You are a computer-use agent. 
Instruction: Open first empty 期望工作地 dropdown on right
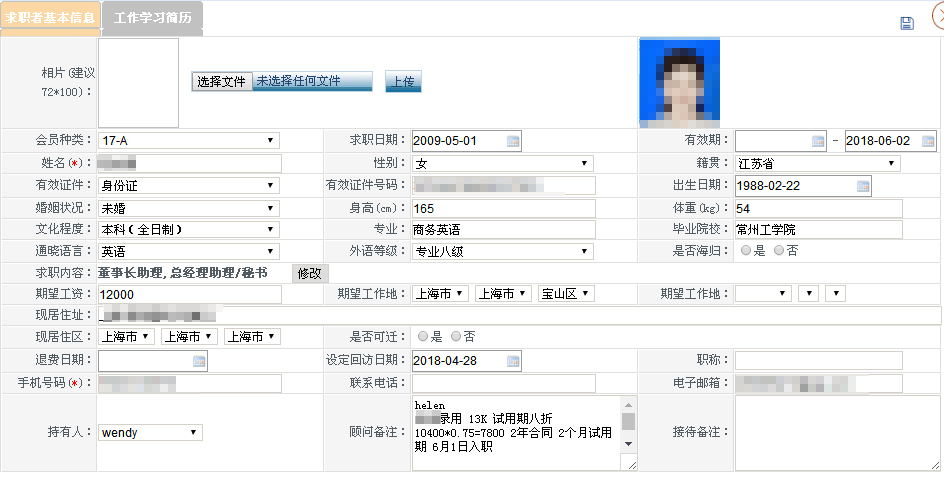pyautogui.click(x=763, y=294)
